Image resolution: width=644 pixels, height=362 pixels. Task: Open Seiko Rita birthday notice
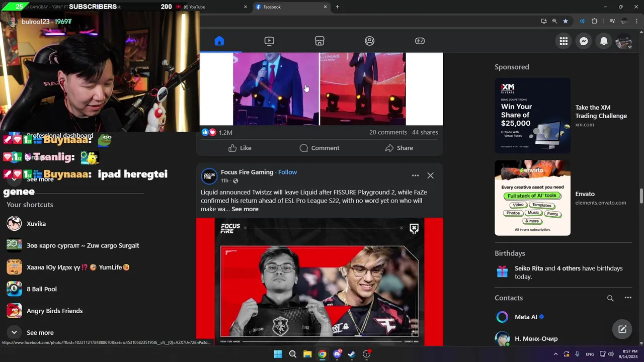569,273
